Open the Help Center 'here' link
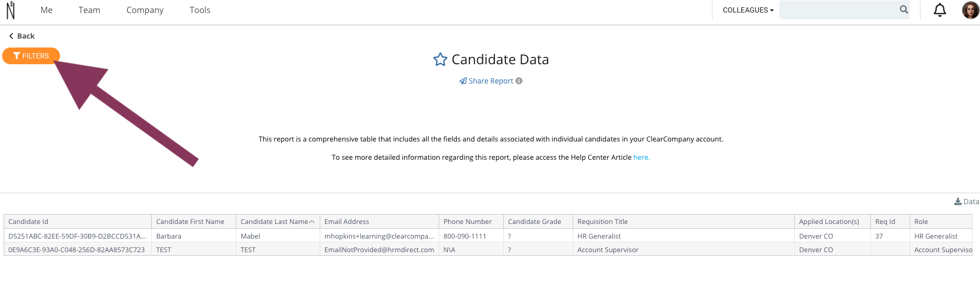 point(642,157)
